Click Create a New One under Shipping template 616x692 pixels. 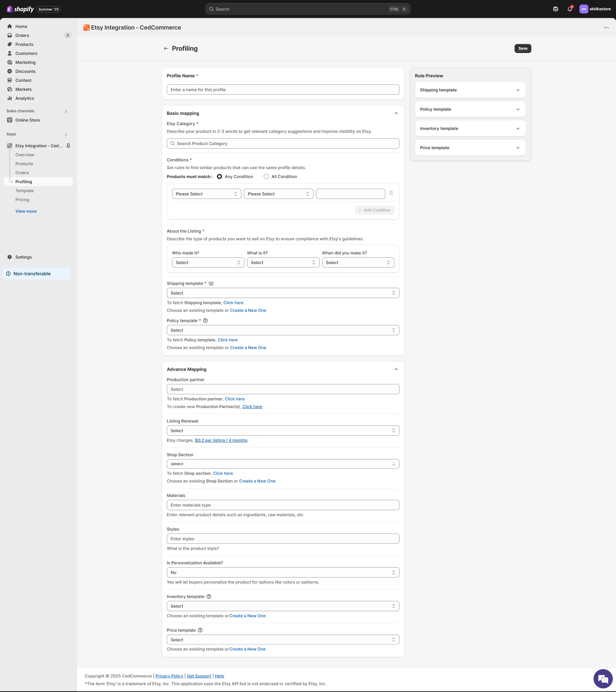click(248, 311)
